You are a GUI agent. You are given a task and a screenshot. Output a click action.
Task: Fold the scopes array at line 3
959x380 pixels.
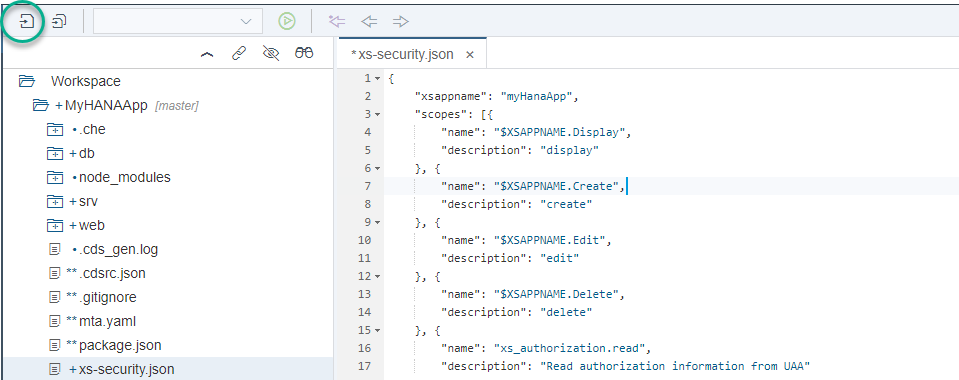pyautogui.click(x=377, y=114)
